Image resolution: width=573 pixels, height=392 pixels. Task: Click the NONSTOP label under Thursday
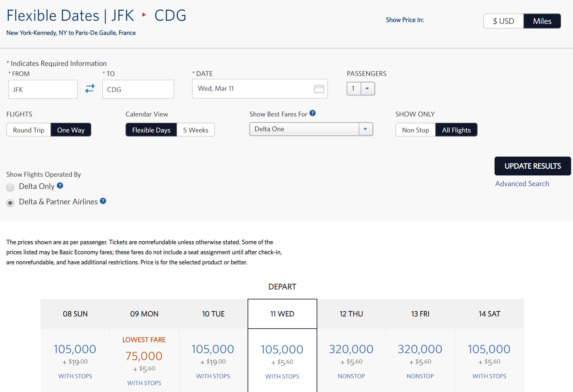pyautogui.click(x=351, y=376)
